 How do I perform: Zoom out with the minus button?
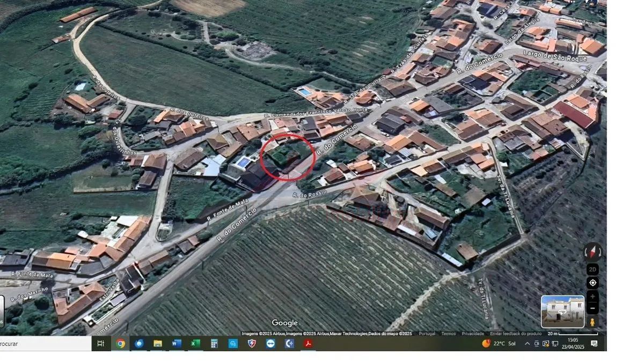click(x=592, y=308)
